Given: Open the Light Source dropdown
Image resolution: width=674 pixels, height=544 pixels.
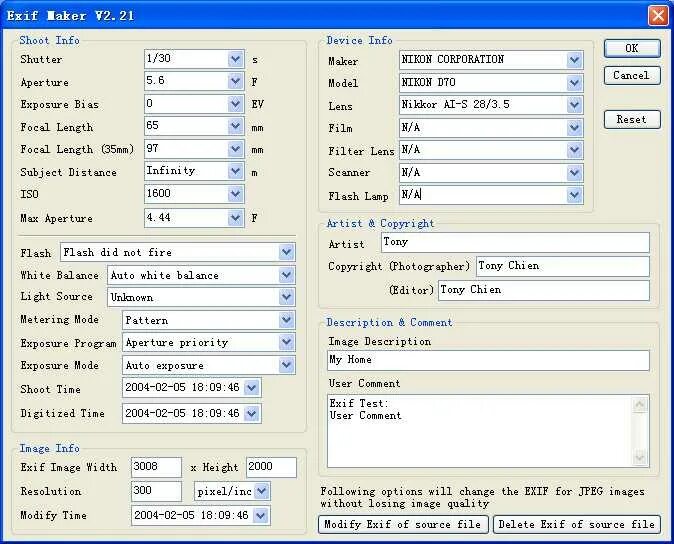Looking at the screenshot, I should click(x=286, y=297).
